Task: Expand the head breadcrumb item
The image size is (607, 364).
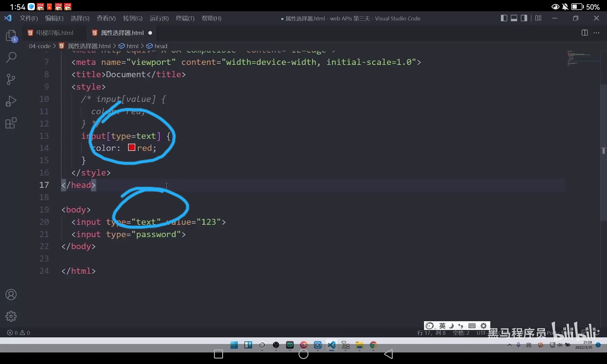Action: coord(160,46)
